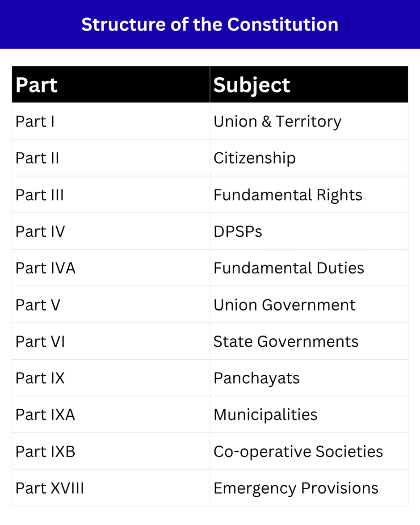Click the "Structure of the Constitution" title
The height and width of the screenshot is (525, 420).
[210, 24]
